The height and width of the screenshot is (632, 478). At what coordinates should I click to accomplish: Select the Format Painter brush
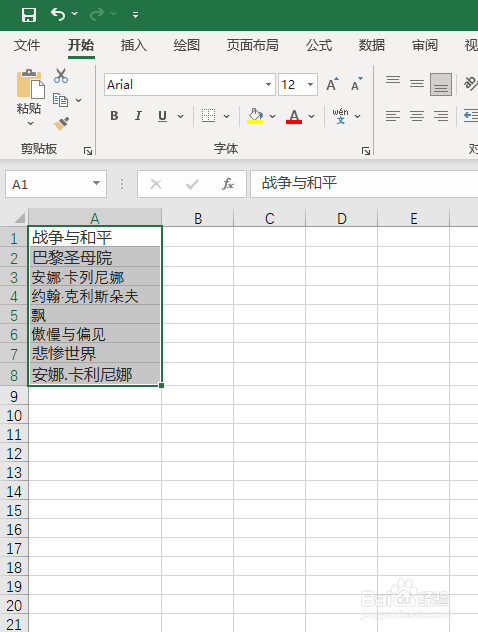[x=61, y=124]
